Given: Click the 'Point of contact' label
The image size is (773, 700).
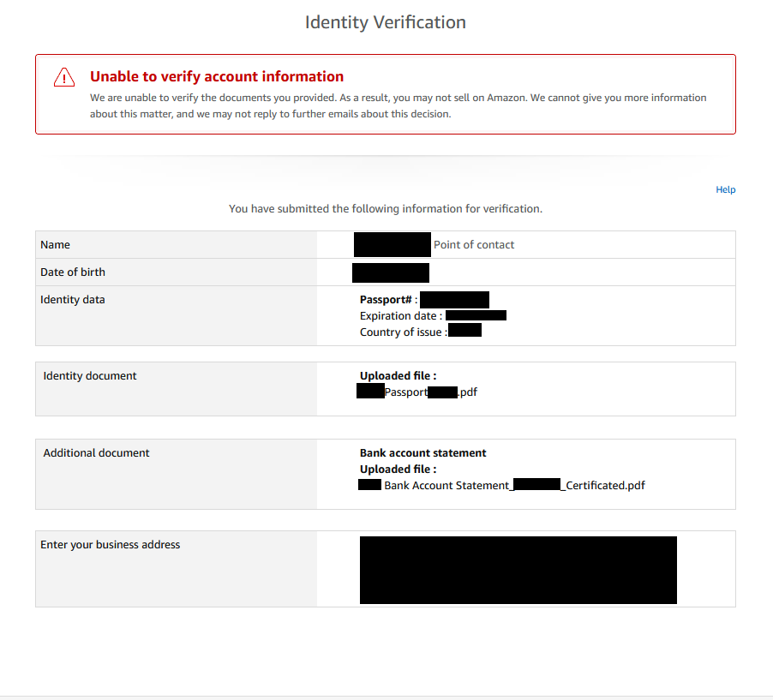Looking at the screenshot, I should point(474,244).
